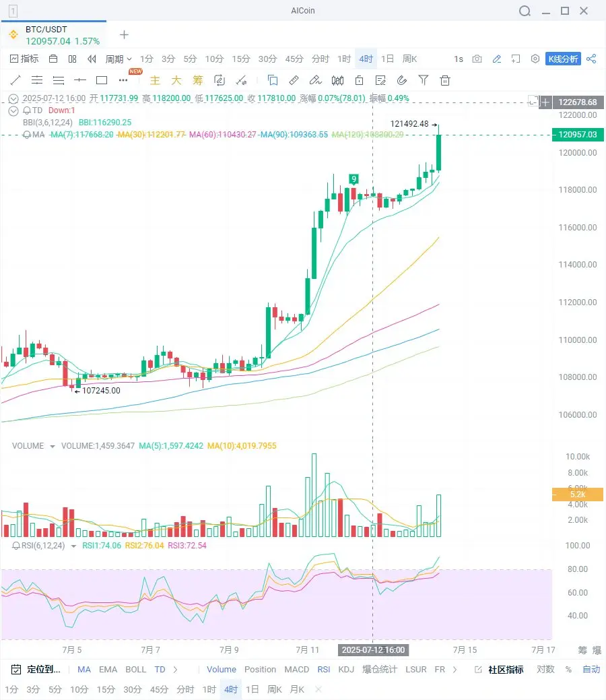Click the RSI alert bell icon
606x700 pixels.
click(16, 546)
